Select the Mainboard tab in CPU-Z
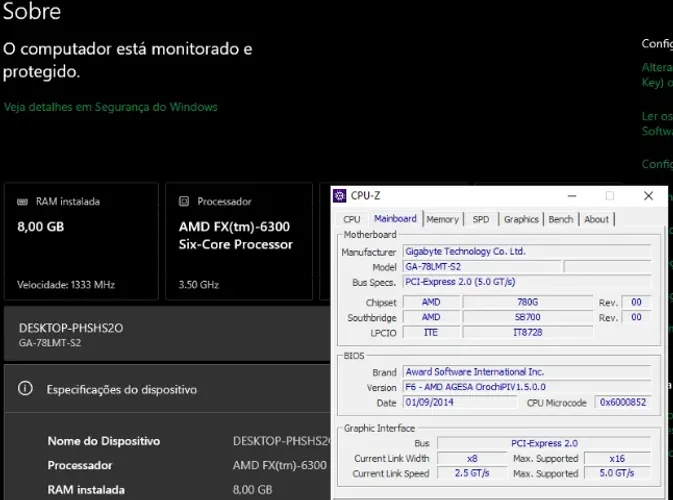 395,218
